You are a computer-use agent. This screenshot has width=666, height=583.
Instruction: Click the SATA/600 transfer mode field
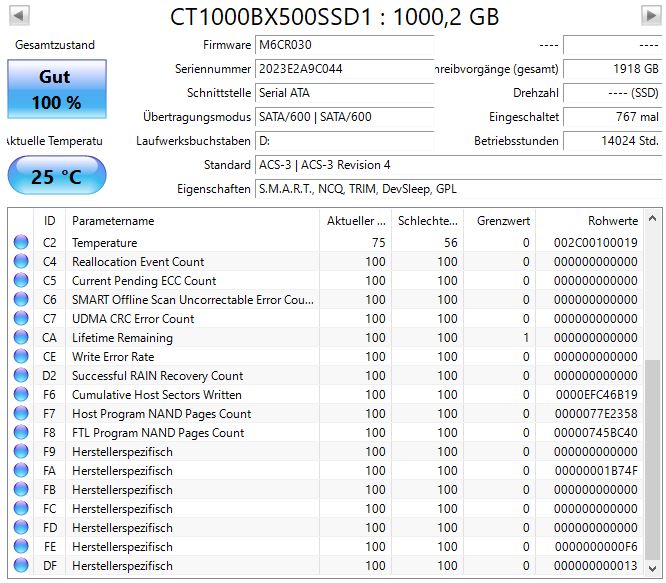[344, 117]
